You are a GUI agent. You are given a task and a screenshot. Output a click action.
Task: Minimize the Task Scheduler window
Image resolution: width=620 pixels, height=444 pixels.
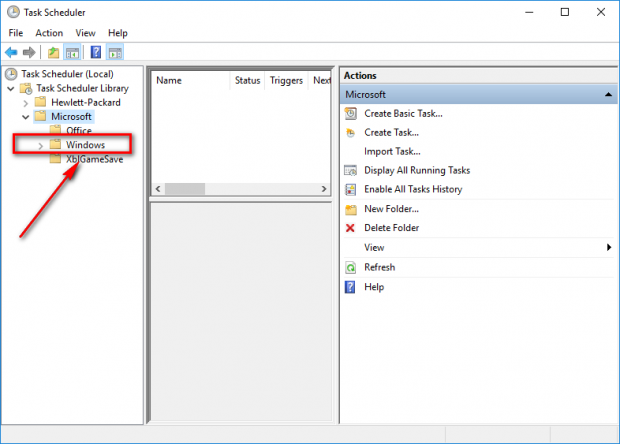point(529,12)
